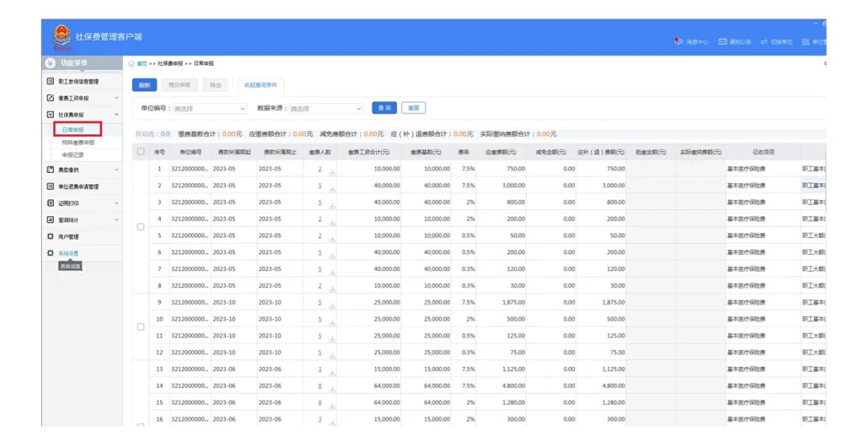This screenshot has width=868, height=448.
Task: Open the 消息中心 message center icon
Action: (x=678, y=42)
